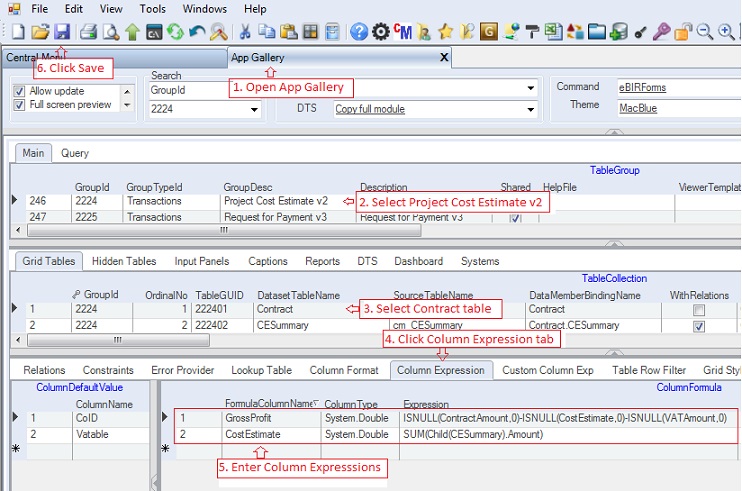Click the Copy full module link
The image size is (742, 491).
coord(370,109)
